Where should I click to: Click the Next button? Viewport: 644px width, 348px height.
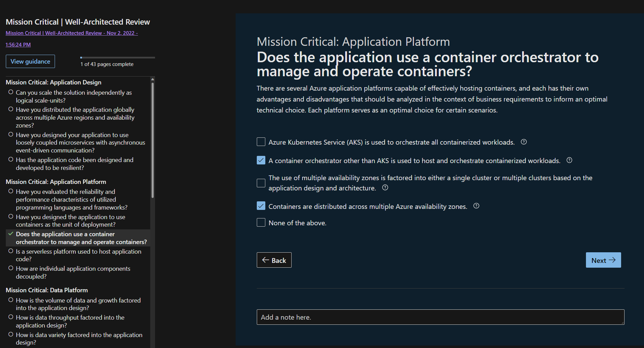click(x=603, y=260)
